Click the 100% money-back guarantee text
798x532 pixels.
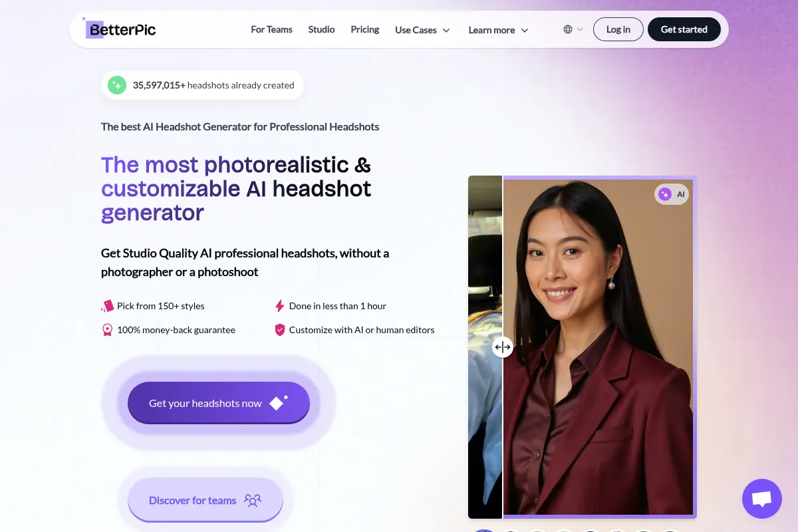176,330
